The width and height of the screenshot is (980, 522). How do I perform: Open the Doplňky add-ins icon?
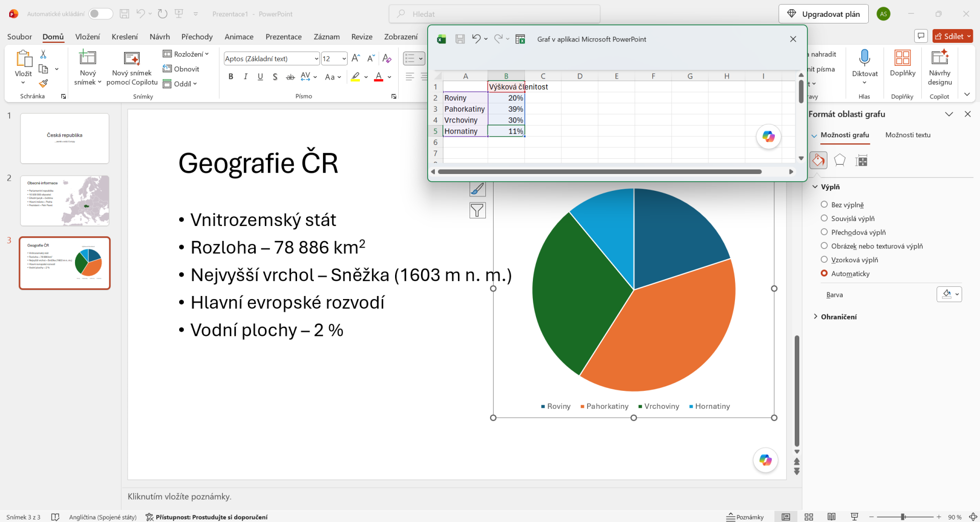[902, 57]
